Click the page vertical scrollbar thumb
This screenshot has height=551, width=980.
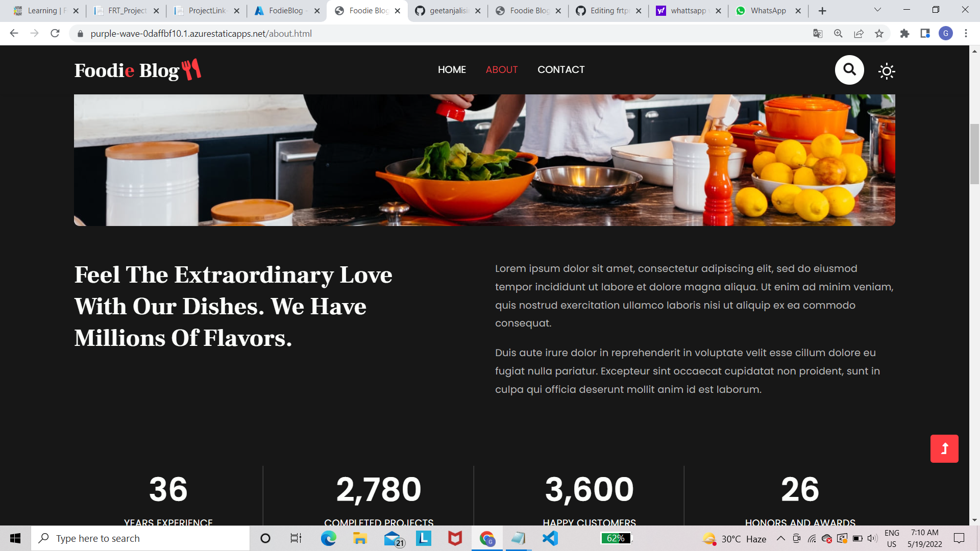pyautogui.click(x=974, y=153)
